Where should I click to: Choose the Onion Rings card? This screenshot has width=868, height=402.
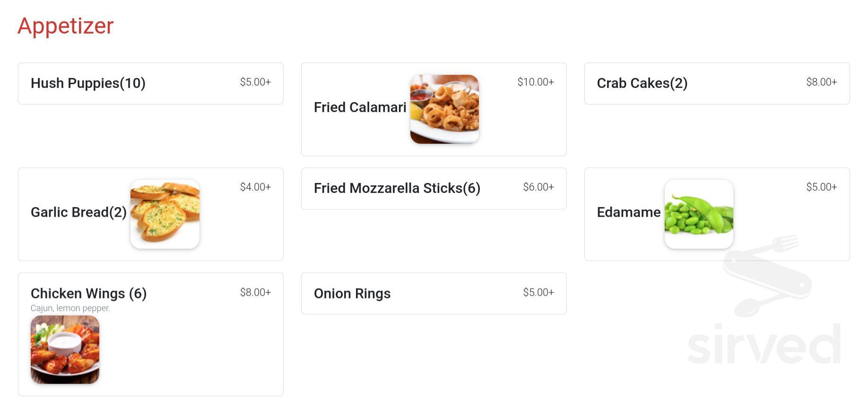click(434, 293)
